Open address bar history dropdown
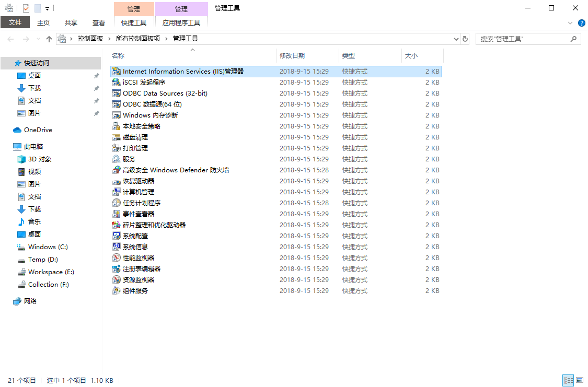Image resolution: width=588 pixels, height=387 pixels. click(x=456, y=39)
